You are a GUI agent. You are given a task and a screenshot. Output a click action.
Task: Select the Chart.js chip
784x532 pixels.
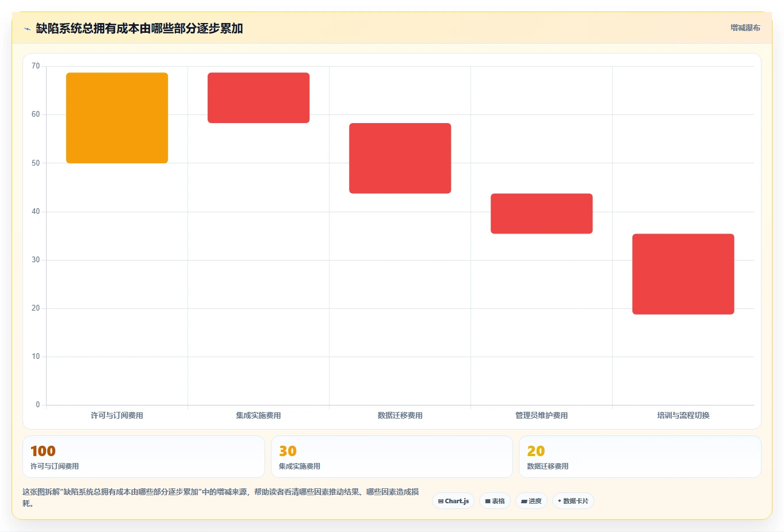[453, 501]
